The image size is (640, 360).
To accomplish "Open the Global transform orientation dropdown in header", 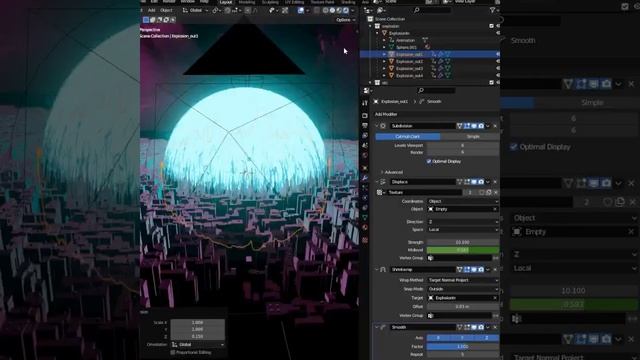I will coord(195,10).
